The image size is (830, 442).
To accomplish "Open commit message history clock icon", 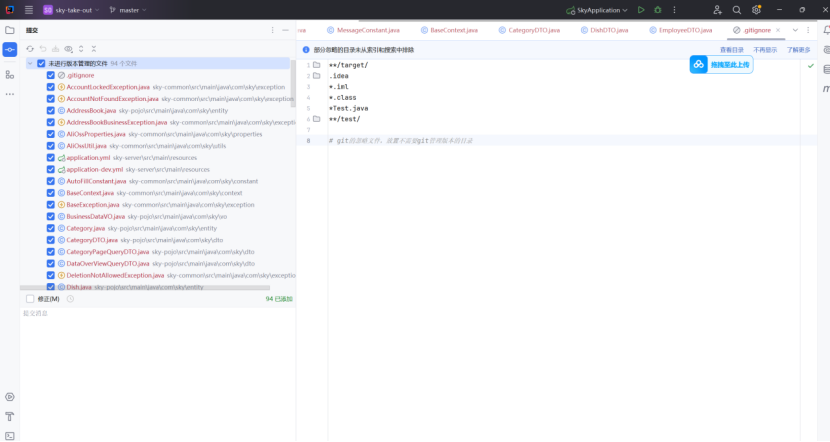I will click(70, 299).
